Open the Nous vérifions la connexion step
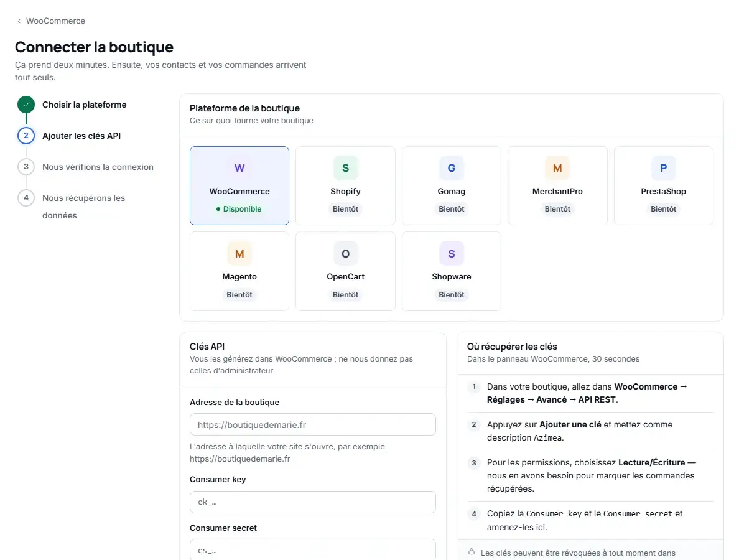The height and width of the screenshot is (560, 739). click(98, 167)
